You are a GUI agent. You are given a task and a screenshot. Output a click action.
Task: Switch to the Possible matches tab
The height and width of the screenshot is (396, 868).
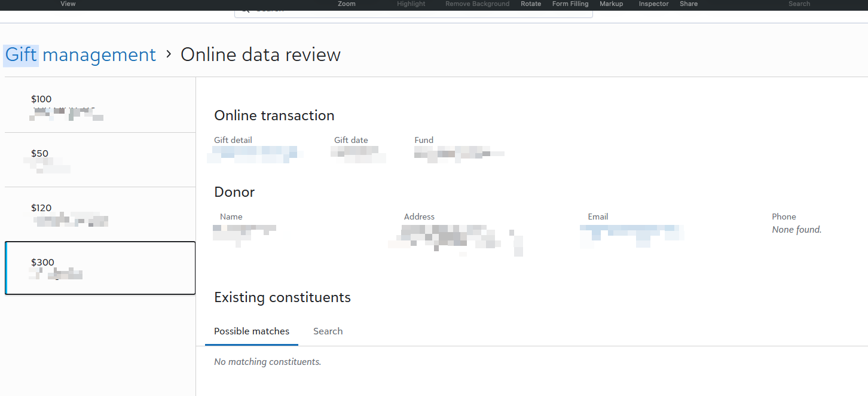252,331
